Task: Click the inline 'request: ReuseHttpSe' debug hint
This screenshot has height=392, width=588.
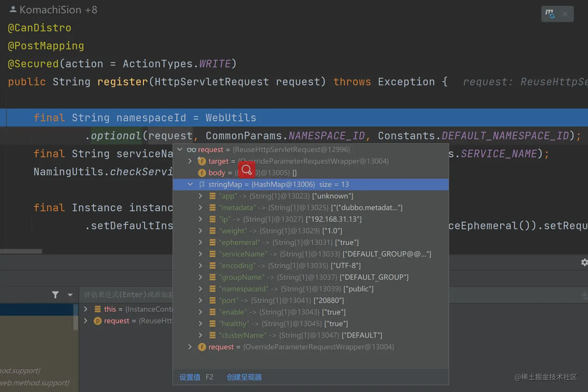Action: 525,82
